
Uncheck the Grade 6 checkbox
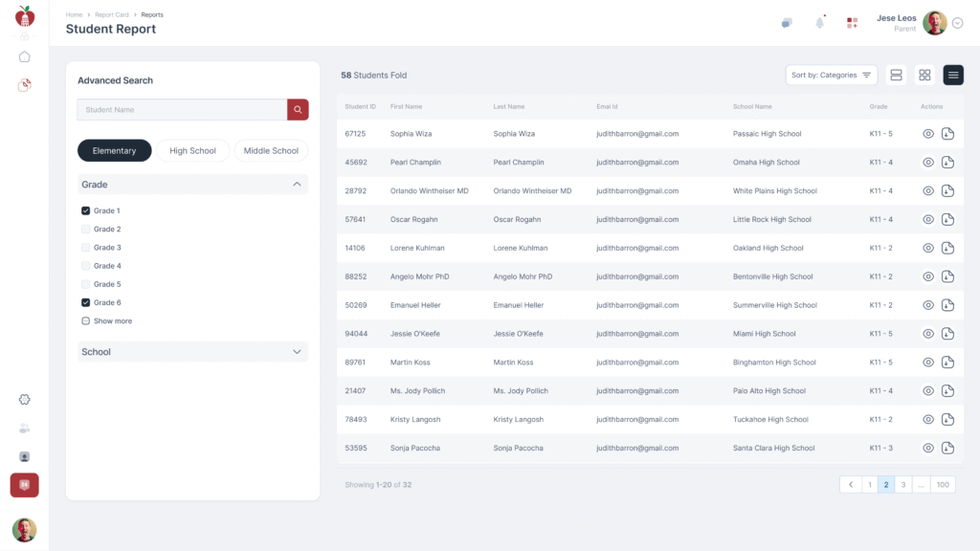(86, 302)
